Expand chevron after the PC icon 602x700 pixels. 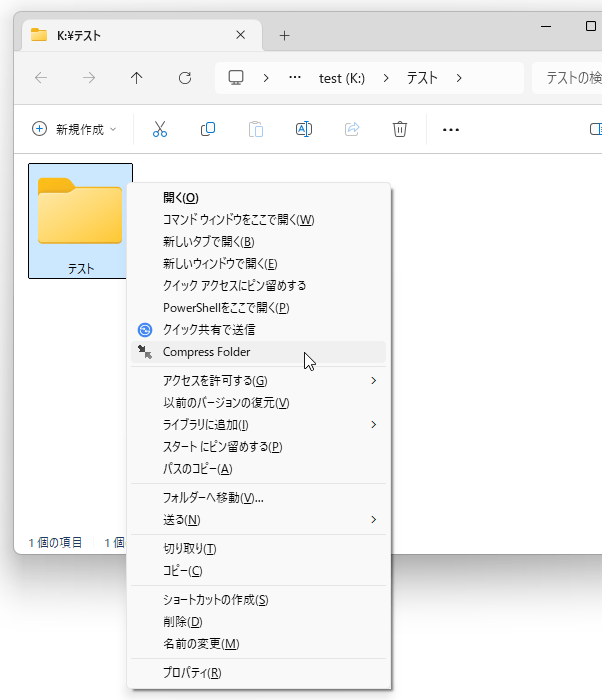pos(266,78)
